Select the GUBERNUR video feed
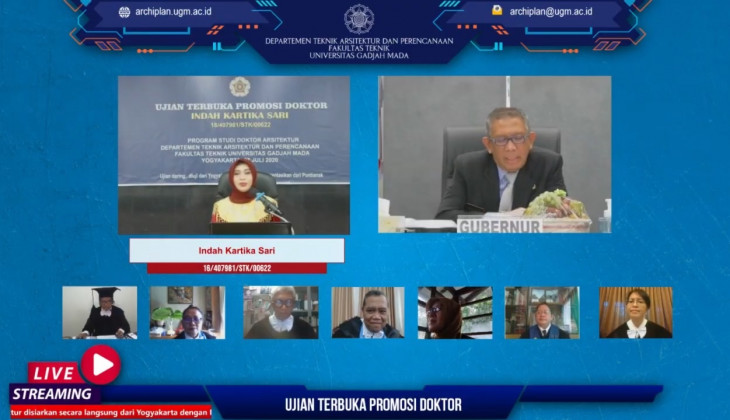Image resolution: width=730 pixels, height=420 pixels. tap(494, 154)
